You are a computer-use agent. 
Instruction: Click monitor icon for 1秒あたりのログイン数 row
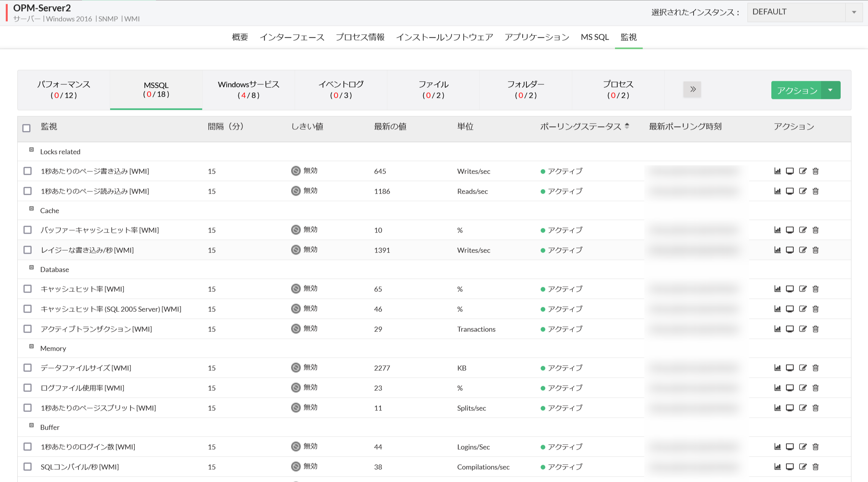789,447
